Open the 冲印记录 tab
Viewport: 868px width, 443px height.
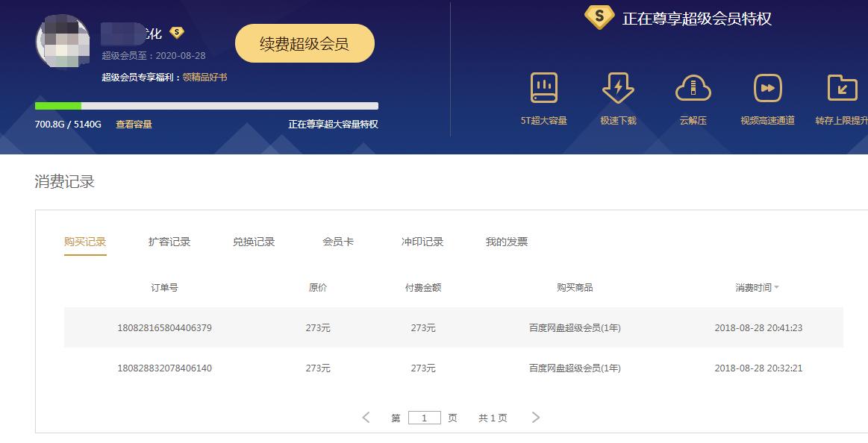tap(422, 242)
